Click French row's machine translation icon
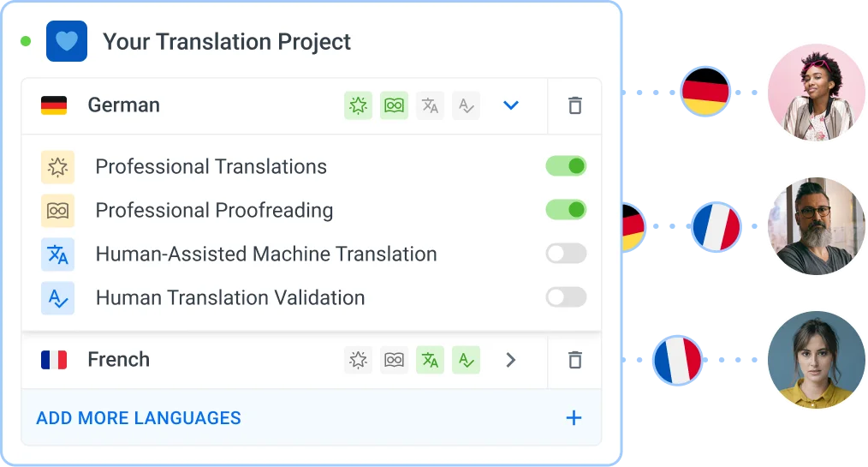Image resolution: width=868 pixels, height=467 pixels. 430,360
